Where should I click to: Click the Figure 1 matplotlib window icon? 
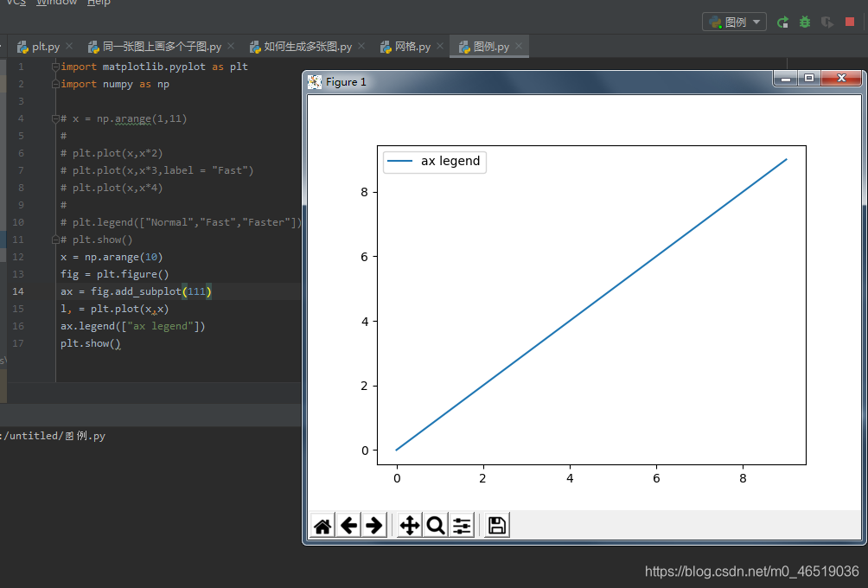(x=315, y=82)
